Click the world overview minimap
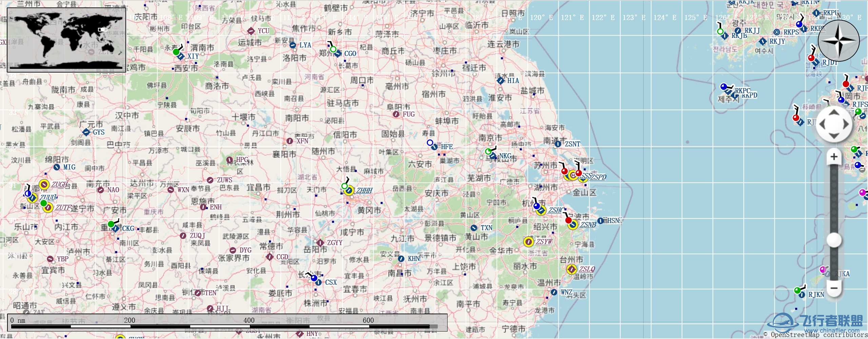This screenshot has width=868, height=339. pos(66,40)
